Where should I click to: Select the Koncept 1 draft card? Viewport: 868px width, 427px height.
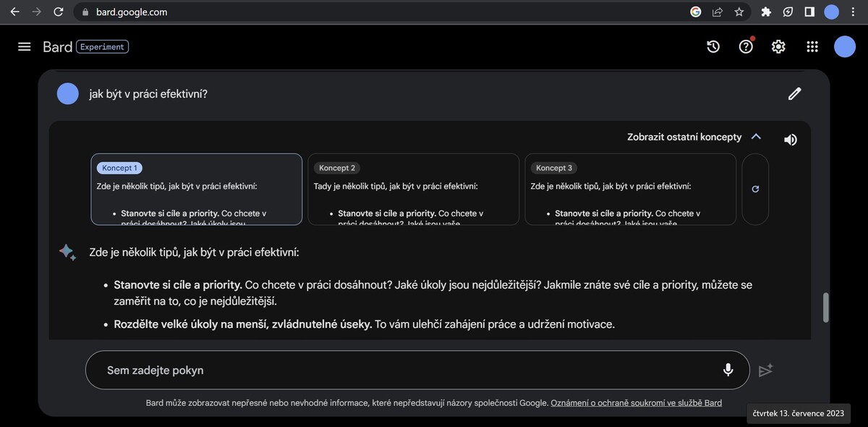(x=197, y=190)
